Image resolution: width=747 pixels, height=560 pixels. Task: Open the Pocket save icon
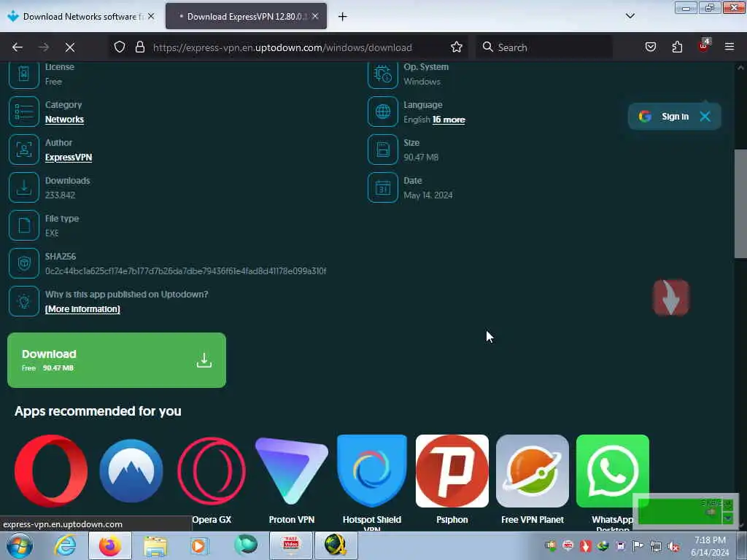click(650, 47)
